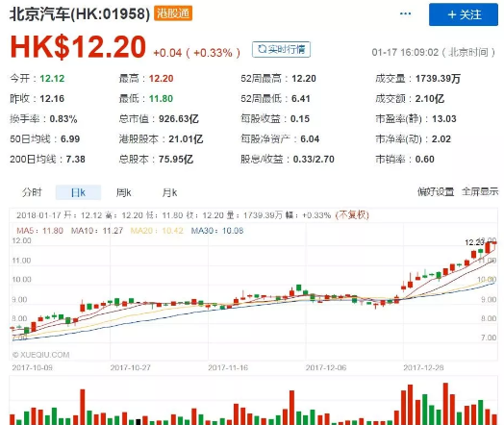Select the 市盈率(静) value 13.03

[444, 119]
